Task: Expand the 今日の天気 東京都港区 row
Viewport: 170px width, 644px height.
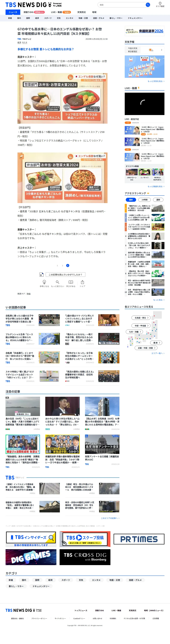Action: [x=144, y=50]
